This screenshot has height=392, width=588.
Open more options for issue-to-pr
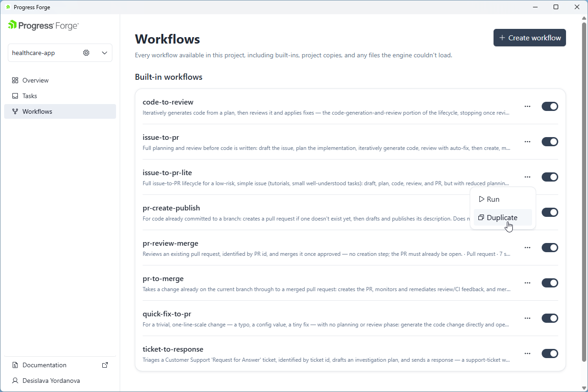[x=527, y=142]
